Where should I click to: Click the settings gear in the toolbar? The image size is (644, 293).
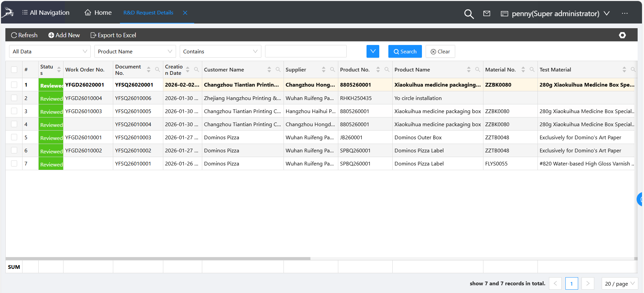[622, 35]
